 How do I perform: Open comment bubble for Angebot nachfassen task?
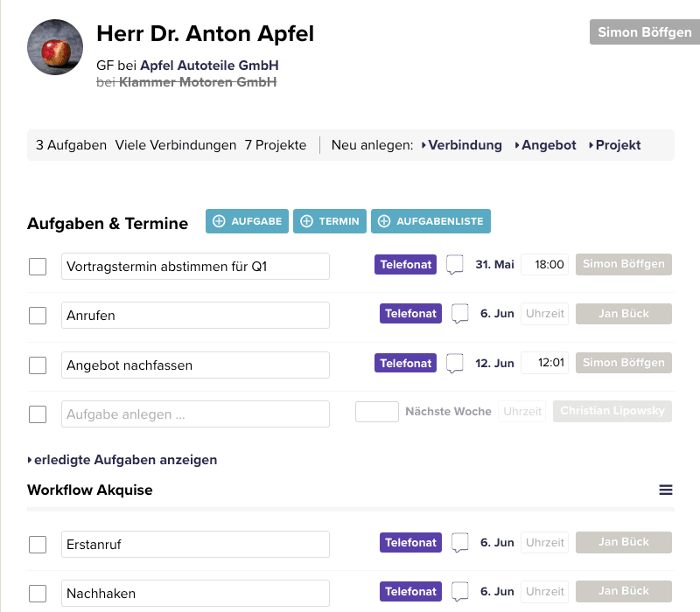[455, 363]
